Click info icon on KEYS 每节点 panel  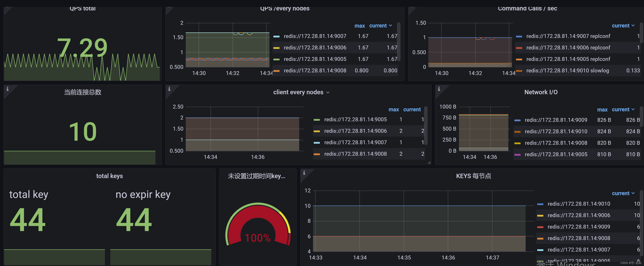[x=304, y=173]
